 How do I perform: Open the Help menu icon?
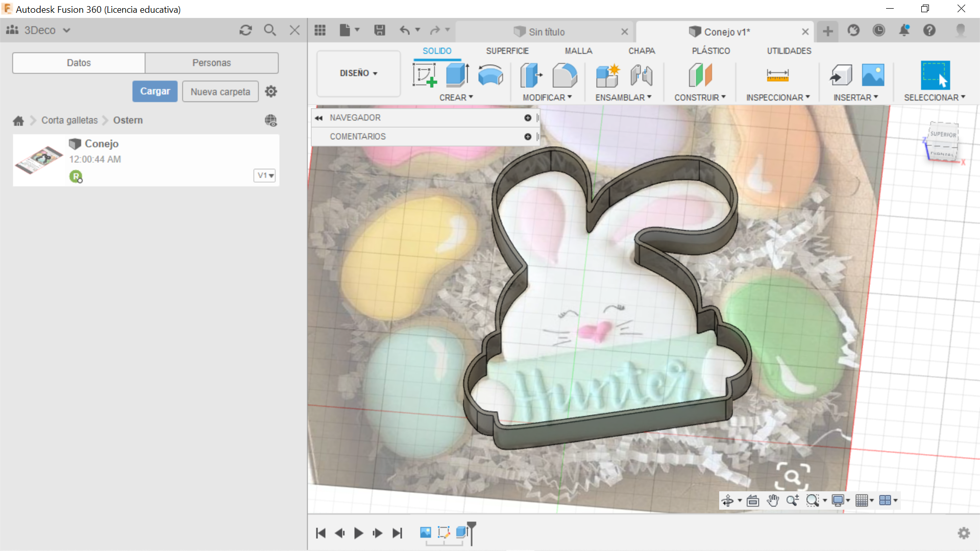pos(929,31)
